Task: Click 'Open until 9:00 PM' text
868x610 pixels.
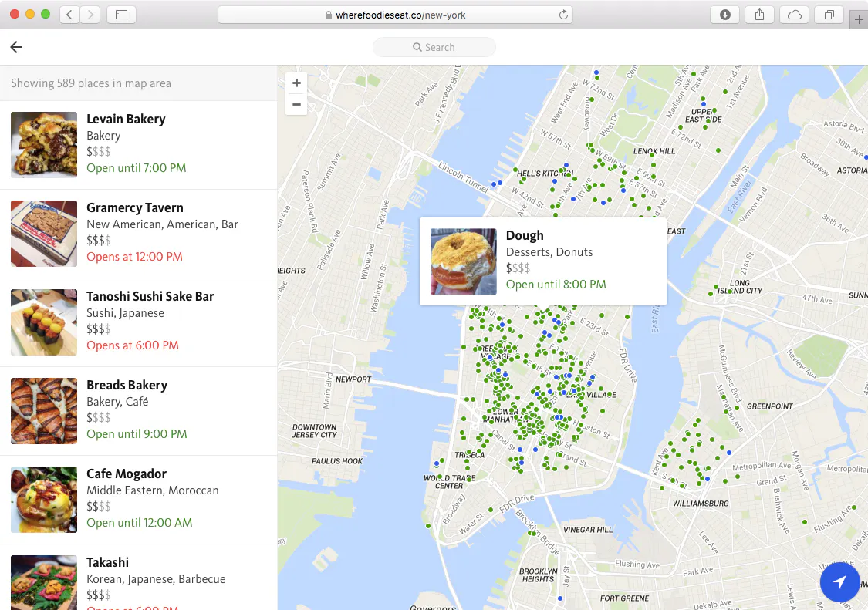Action: pyautogui.click(x=137, y=434)
